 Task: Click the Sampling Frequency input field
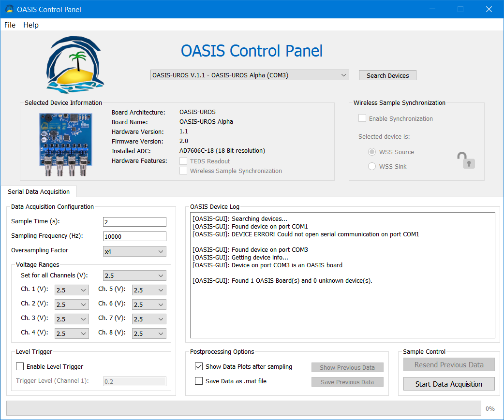point(134,236)
